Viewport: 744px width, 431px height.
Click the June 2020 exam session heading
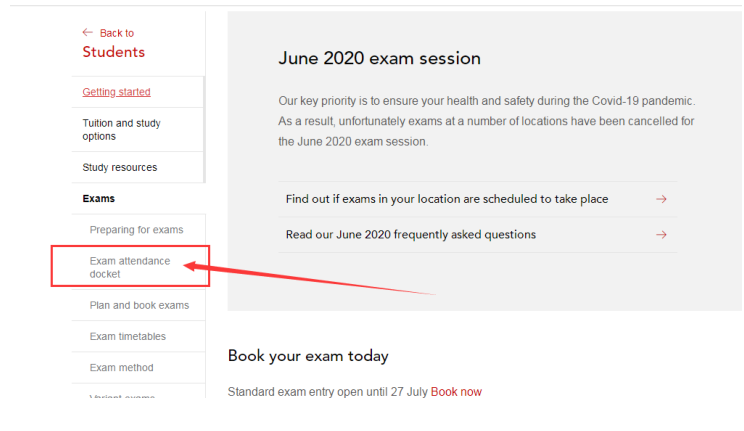point(379,59)
